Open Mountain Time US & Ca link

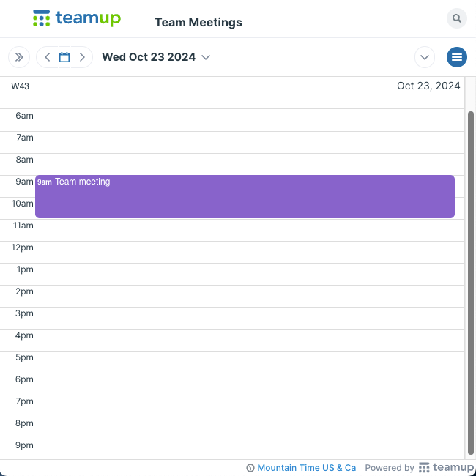[x=306, y=468]
